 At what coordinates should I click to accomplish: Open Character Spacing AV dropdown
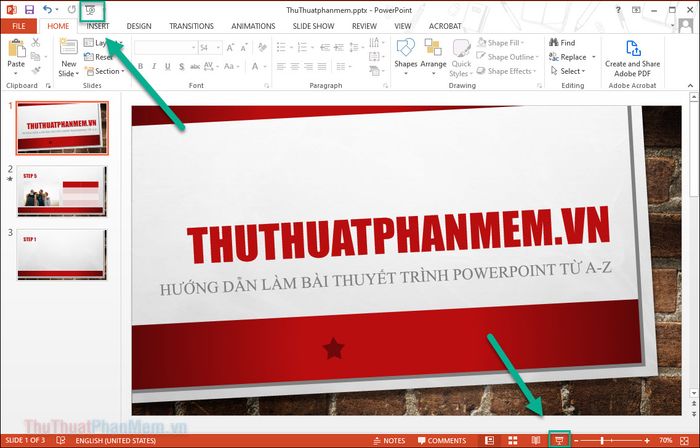coord(210,66)
